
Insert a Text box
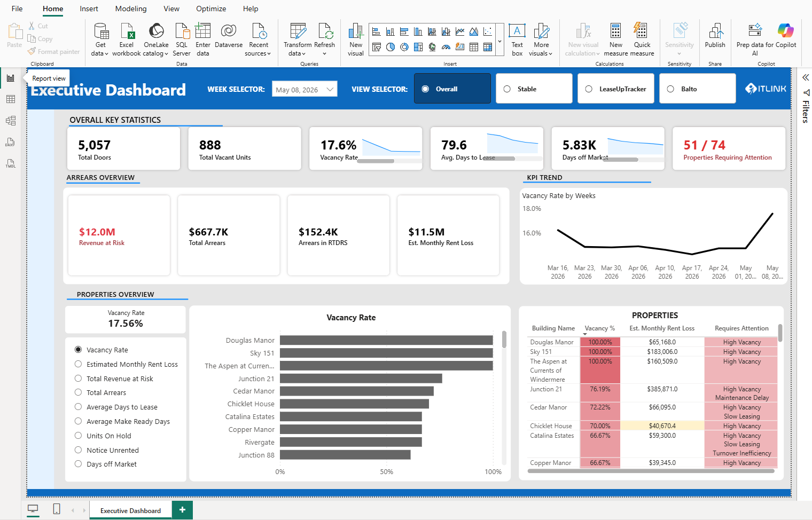coord(517,40)
